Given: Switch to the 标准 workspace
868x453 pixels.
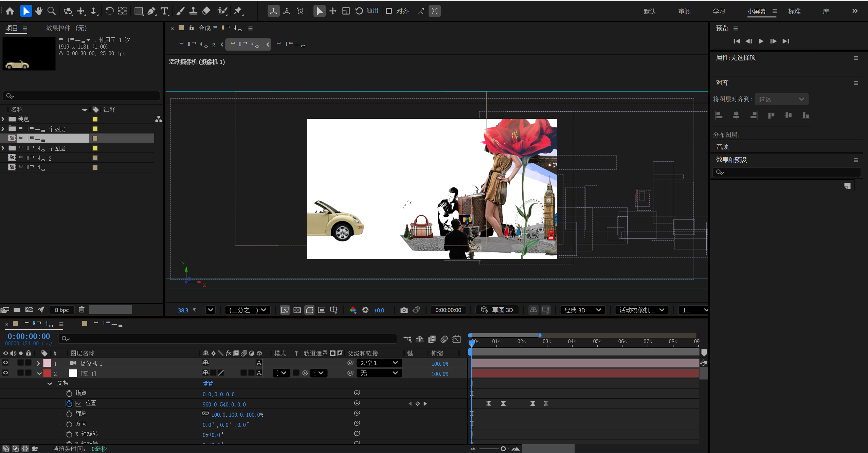Looking at the screenshot, I should (x=794, y=11).
